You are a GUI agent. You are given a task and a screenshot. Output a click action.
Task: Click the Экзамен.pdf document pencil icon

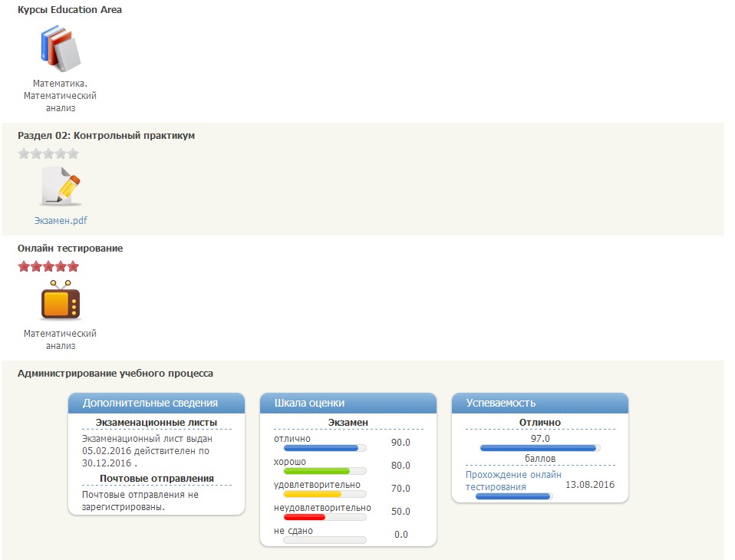click(60, 186)
